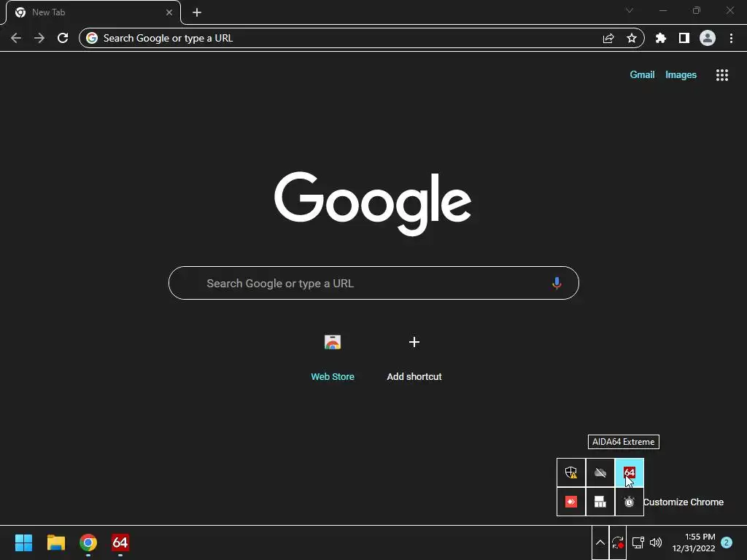Open network settings tray icon
747x560 pixels.
[x=638, y=542]
